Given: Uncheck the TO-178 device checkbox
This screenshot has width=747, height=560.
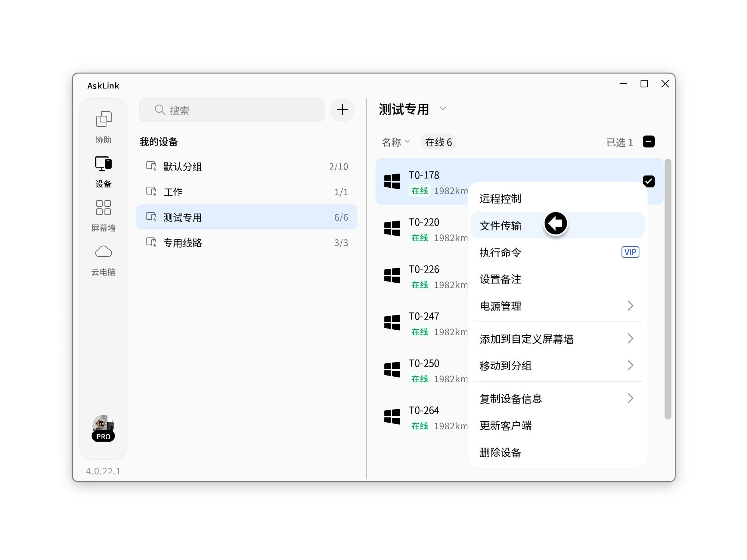Looking at the screenshot, I should coord(649,181).
